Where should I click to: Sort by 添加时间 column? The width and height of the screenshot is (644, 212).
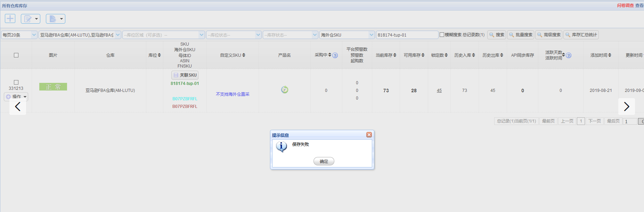tap(601, 55)
